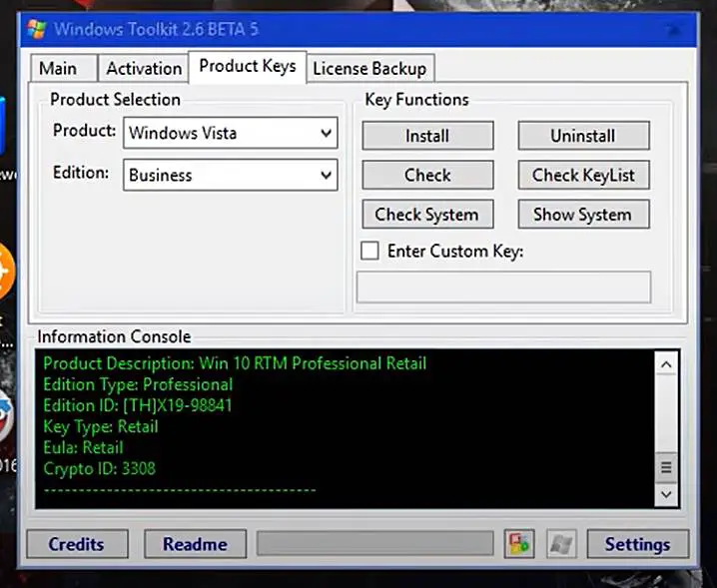
Task: Open the Edition dropdown showing Business
Action: pyautogui.click(x=231, y=175)
